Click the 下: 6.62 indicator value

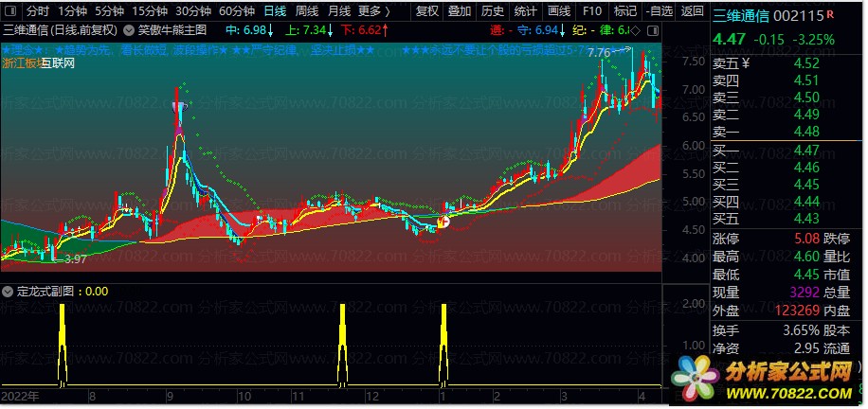click(365, 30)
